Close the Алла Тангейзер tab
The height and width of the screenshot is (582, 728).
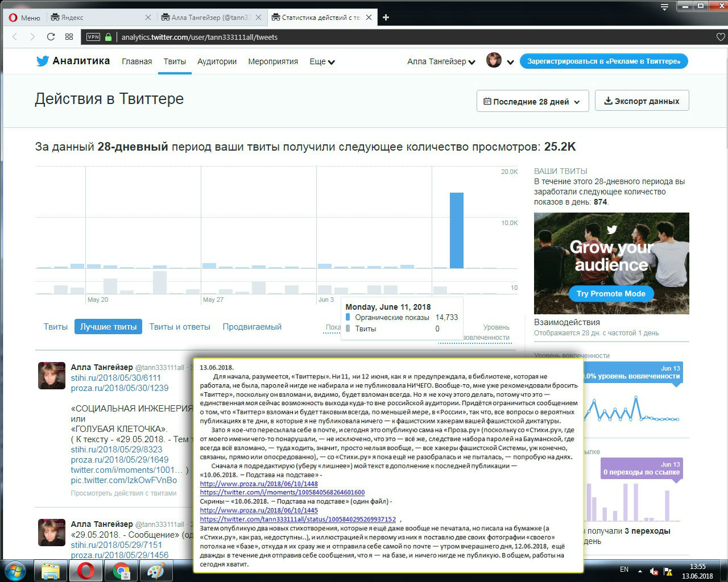point(258,18)
